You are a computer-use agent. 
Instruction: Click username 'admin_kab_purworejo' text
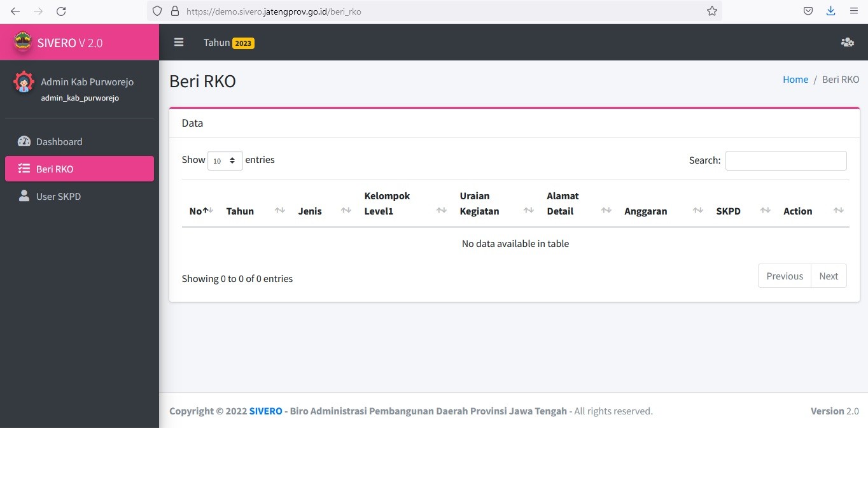click(80, 98)
